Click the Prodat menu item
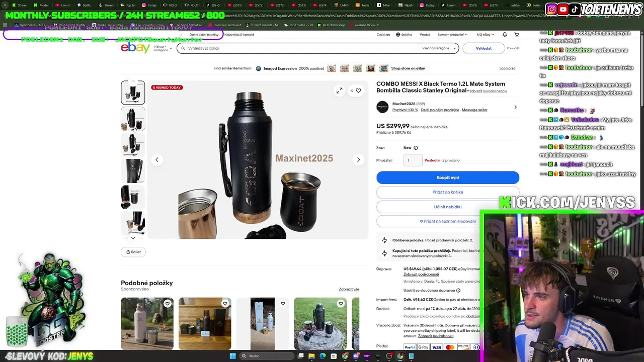Viewport: 644px width, 362px height. click(425, 35)
